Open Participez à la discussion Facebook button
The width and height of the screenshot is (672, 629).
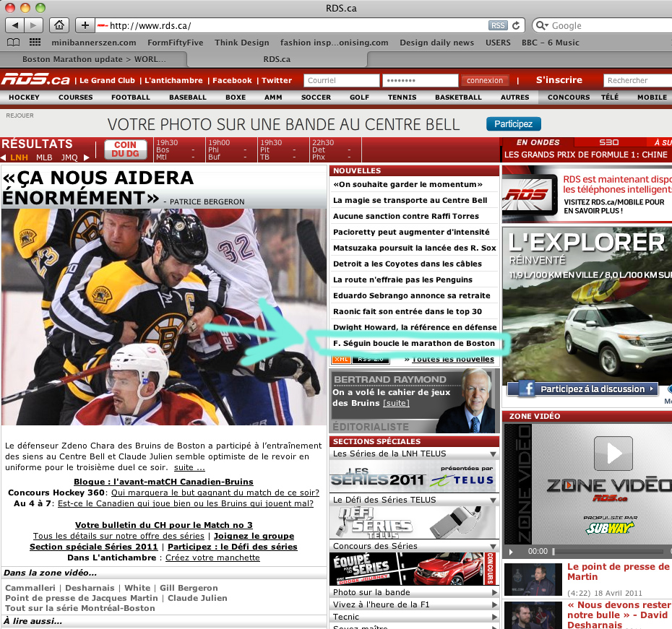pos(583,389)
